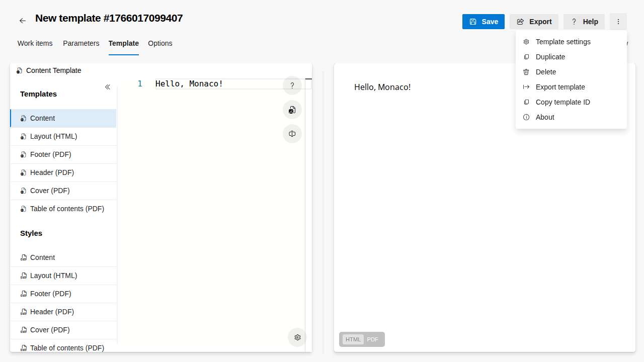Click the insert image icon beside the editor

click(x=292, y=110)
